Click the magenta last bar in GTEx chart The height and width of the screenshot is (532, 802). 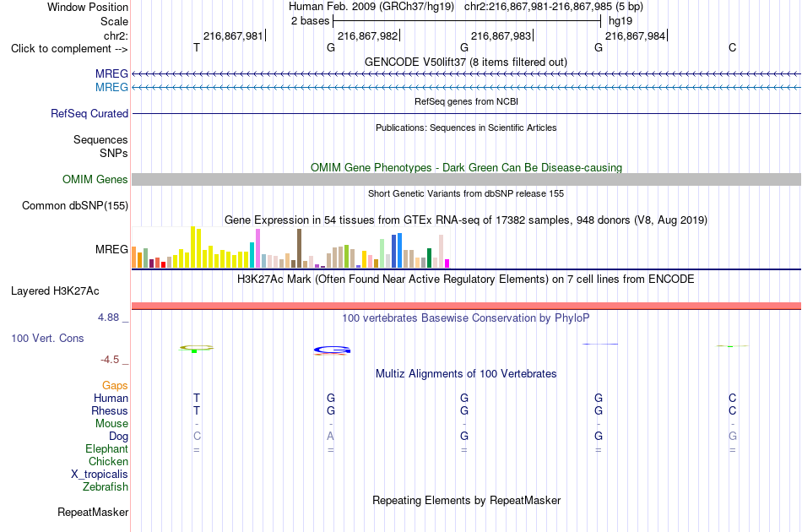[447, 263]
